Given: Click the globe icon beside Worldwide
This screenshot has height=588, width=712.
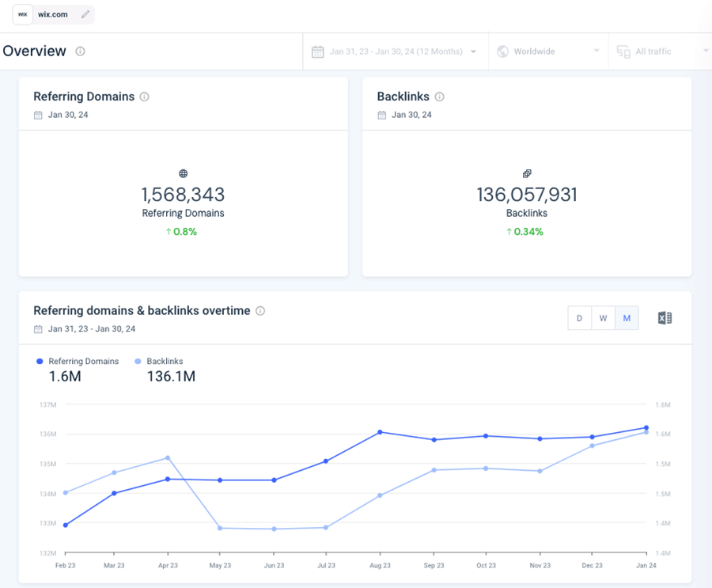Looking at the screenshot, I should pos(502,51).
